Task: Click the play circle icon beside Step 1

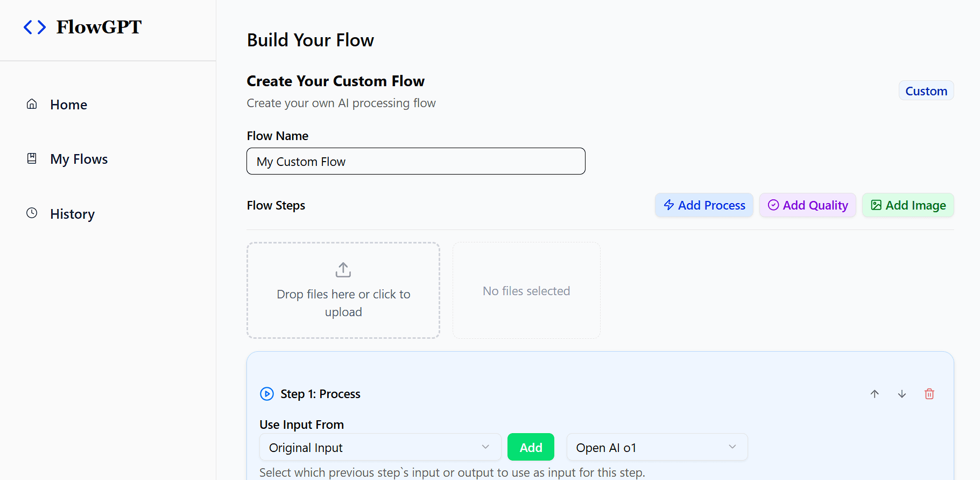Action: pyautogui.click(x=267, y=394)
